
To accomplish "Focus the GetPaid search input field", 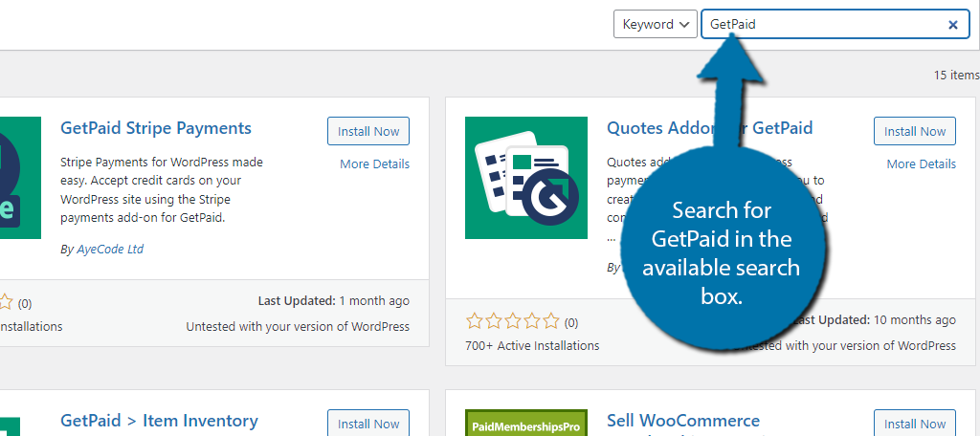I will [835, 24].
